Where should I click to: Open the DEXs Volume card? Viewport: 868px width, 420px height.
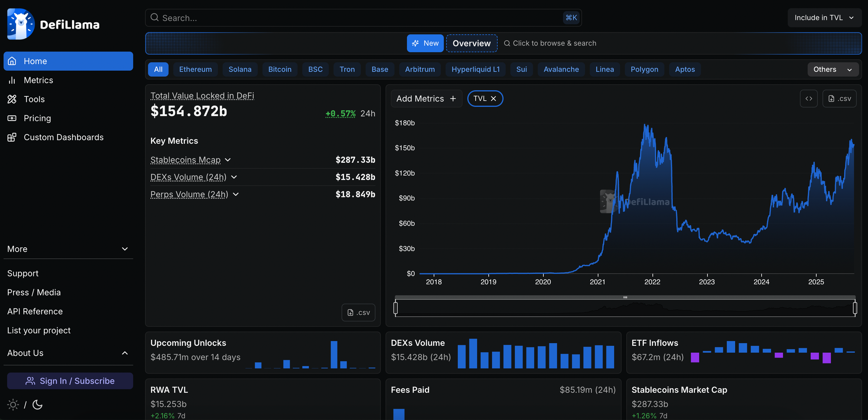click(x=503, y=353)
